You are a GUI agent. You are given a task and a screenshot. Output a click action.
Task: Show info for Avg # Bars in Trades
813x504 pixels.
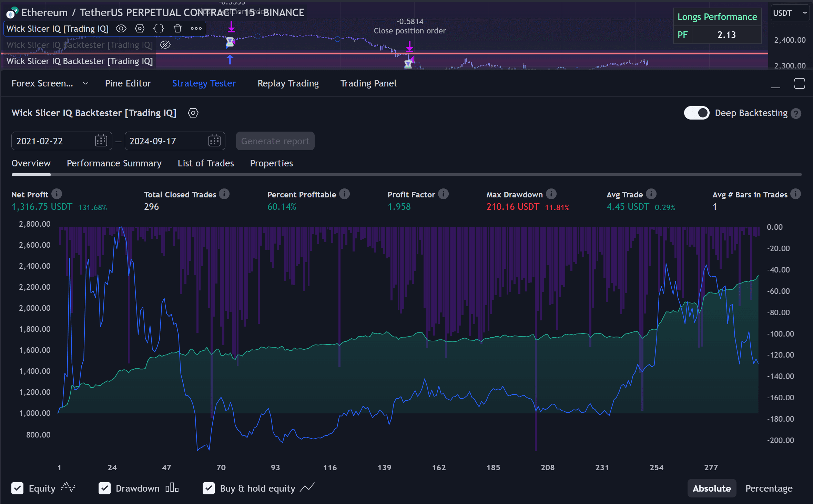(795, 194)
